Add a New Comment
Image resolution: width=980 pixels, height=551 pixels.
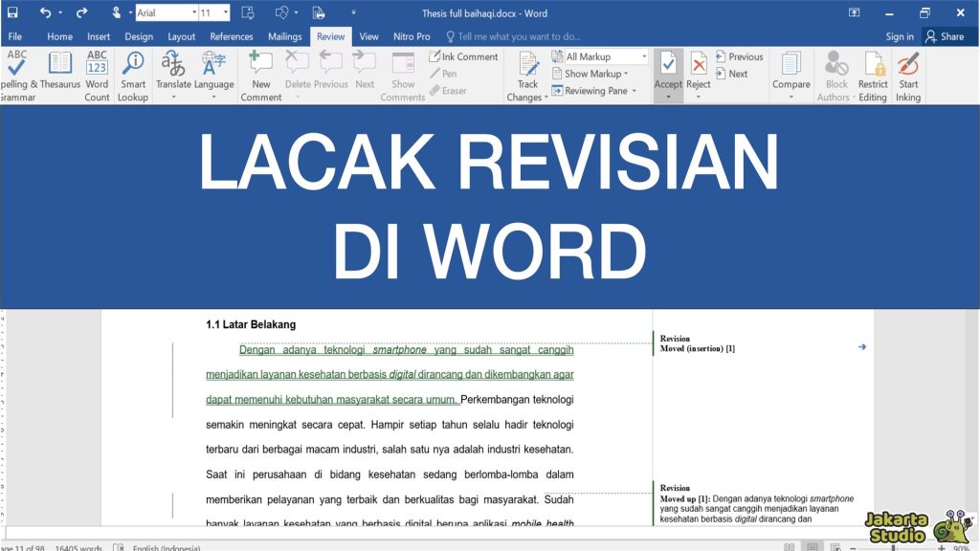click(x=260, y=76)
